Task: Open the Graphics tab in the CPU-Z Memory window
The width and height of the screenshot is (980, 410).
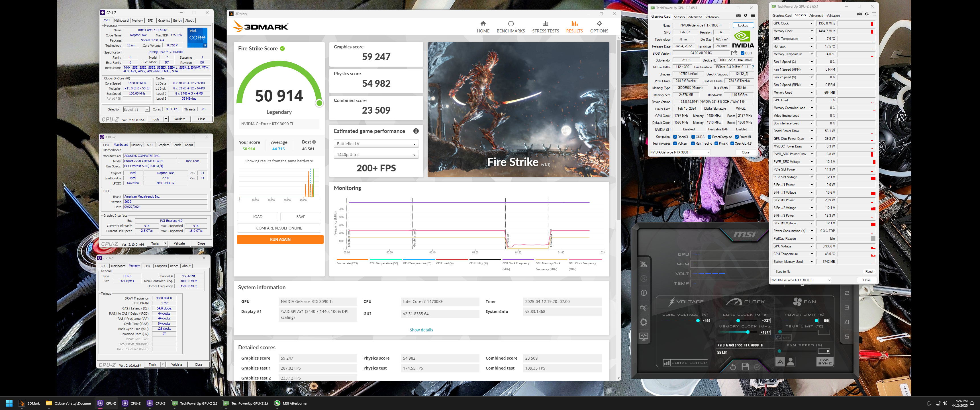Action: coord(161,266)
